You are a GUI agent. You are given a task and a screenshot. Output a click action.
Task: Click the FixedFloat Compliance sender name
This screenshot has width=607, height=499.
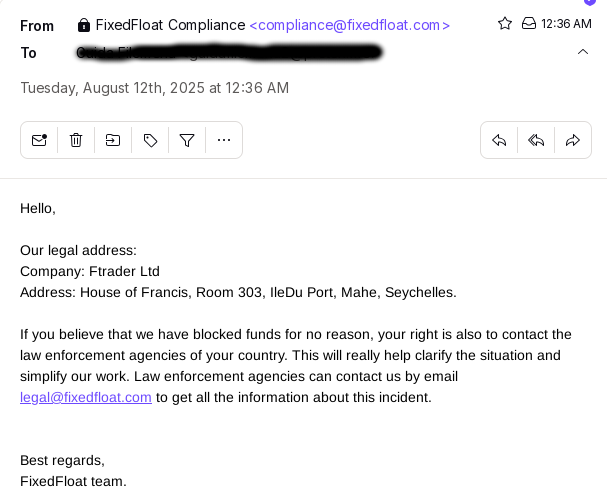tap(170, 25)
